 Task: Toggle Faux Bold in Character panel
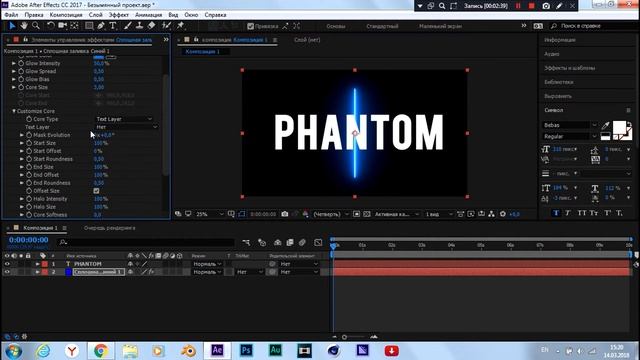[556, 213]
